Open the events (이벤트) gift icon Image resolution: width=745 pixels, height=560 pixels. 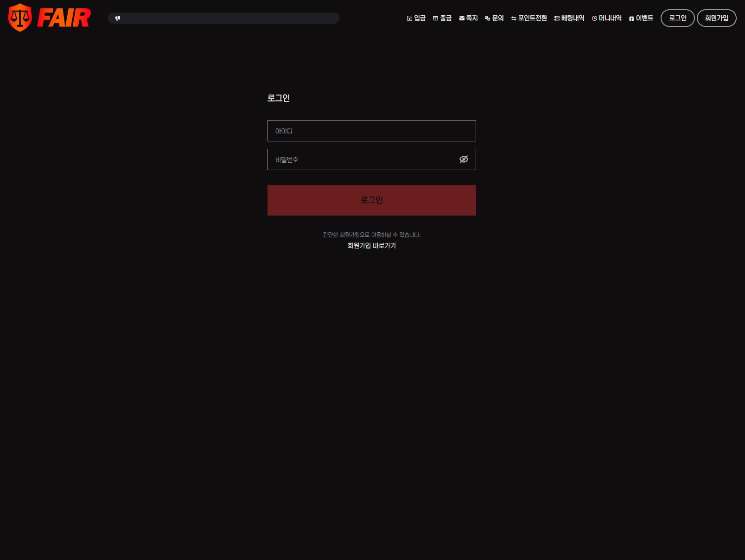tap(631, 19)
